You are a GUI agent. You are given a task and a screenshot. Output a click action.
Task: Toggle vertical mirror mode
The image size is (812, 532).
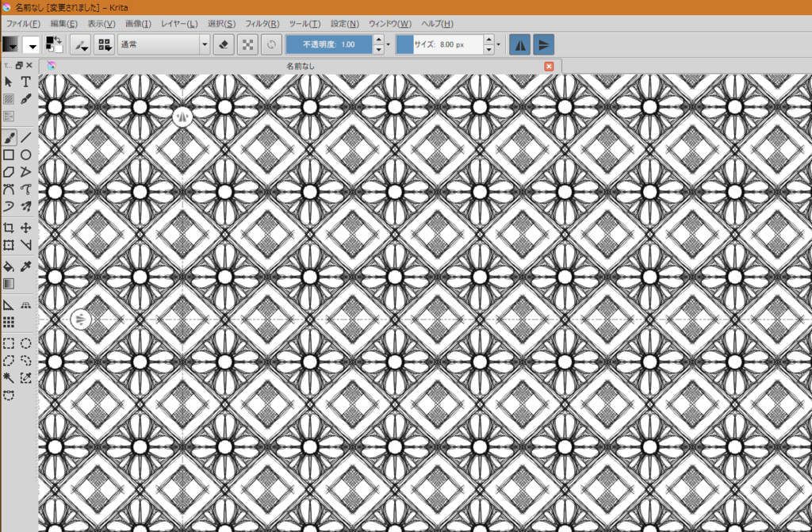pyautogui.click(x=544, y=44)
